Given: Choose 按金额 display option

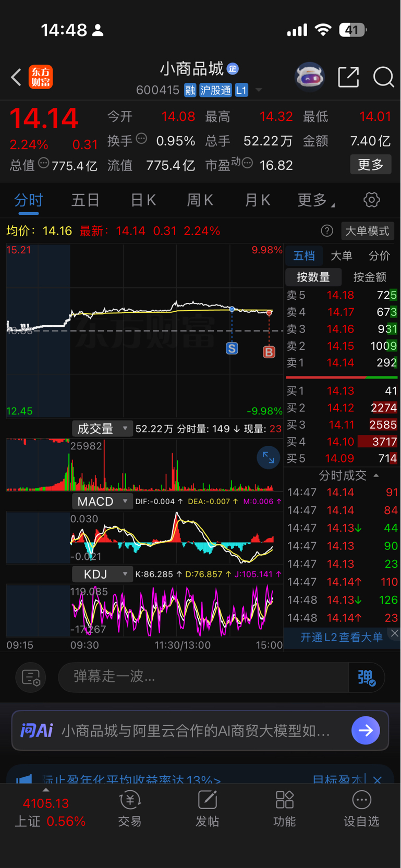Looking at the screenshot, I should 370,277.
